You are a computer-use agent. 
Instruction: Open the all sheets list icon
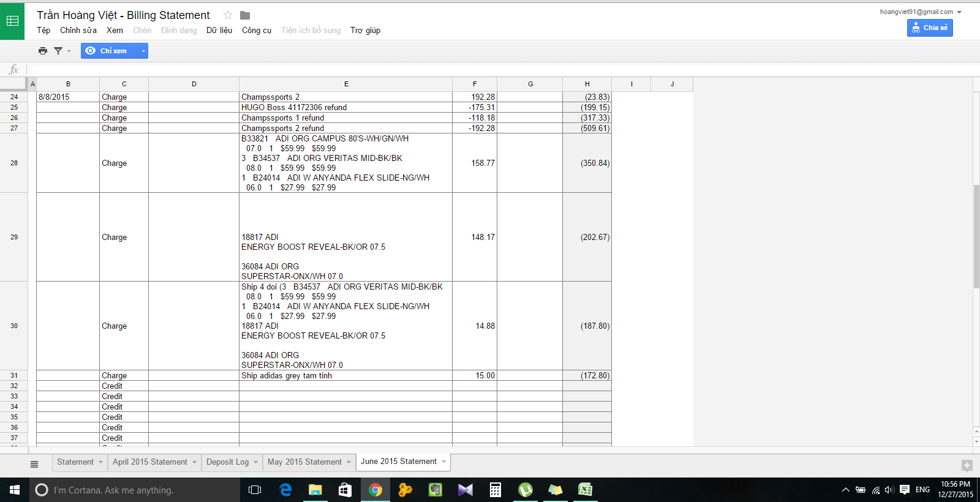point(34,464)
